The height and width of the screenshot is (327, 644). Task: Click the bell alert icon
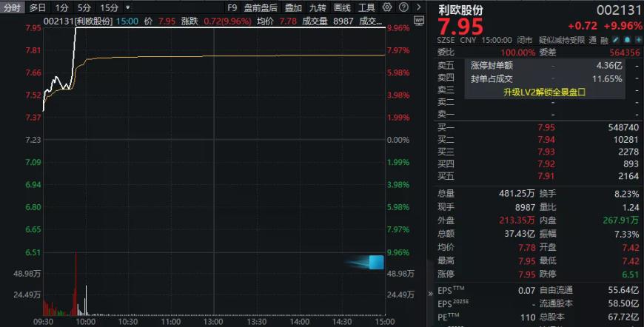pyautogui.click(x=627, y=40)
